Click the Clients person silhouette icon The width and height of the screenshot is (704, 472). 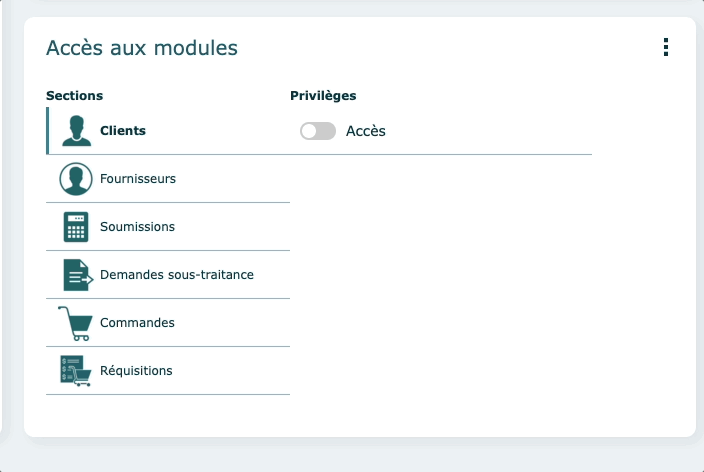(76, 131)
